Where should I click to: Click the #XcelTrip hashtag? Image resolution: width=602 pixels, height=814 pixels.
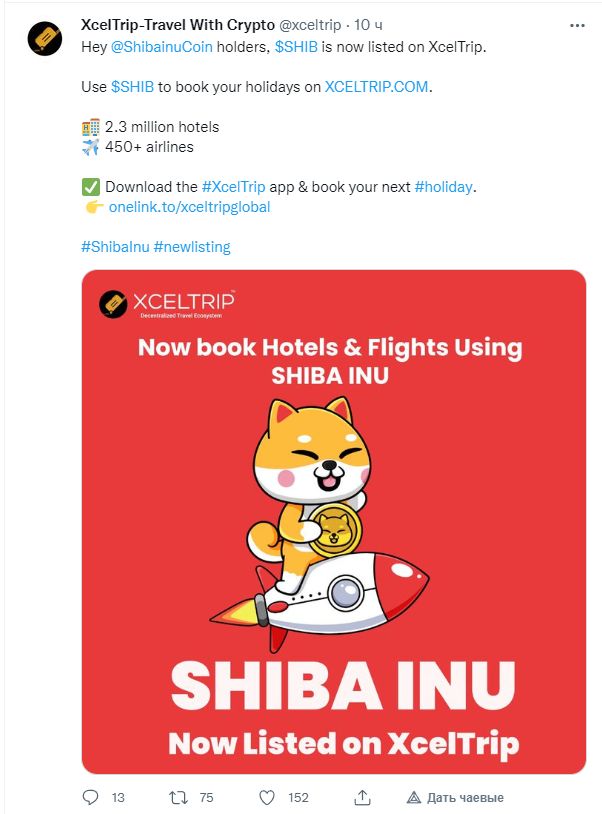[234, 187]
